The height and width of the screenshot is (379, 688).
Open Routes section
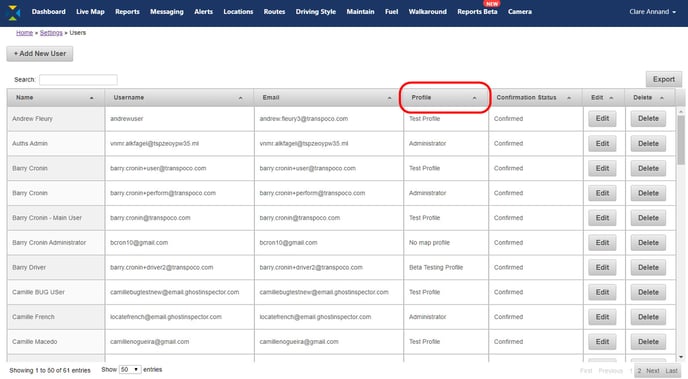(274, 12)
